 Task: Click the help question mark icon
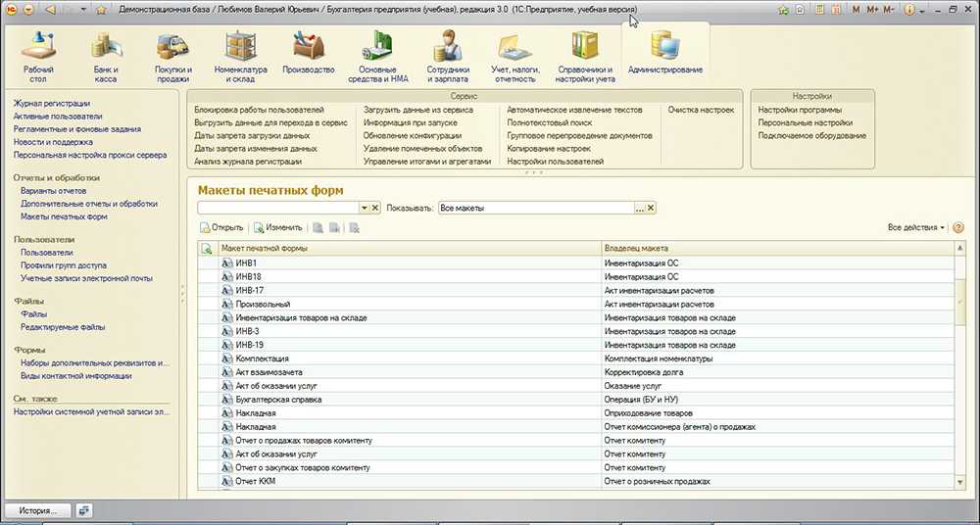[x=958, y=227]
